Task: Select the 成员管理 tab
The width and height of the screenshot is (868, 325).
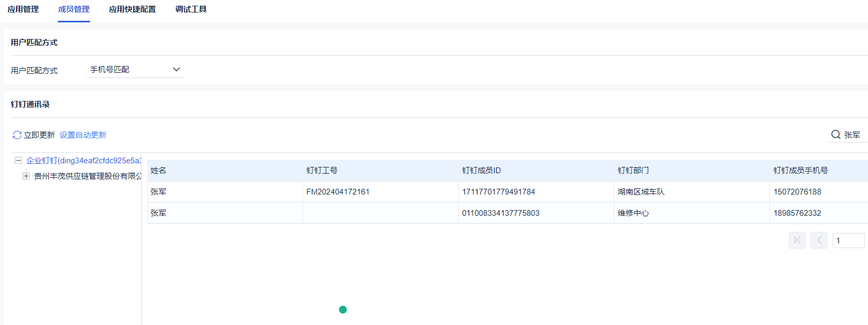Action: (x=74, y=9)
